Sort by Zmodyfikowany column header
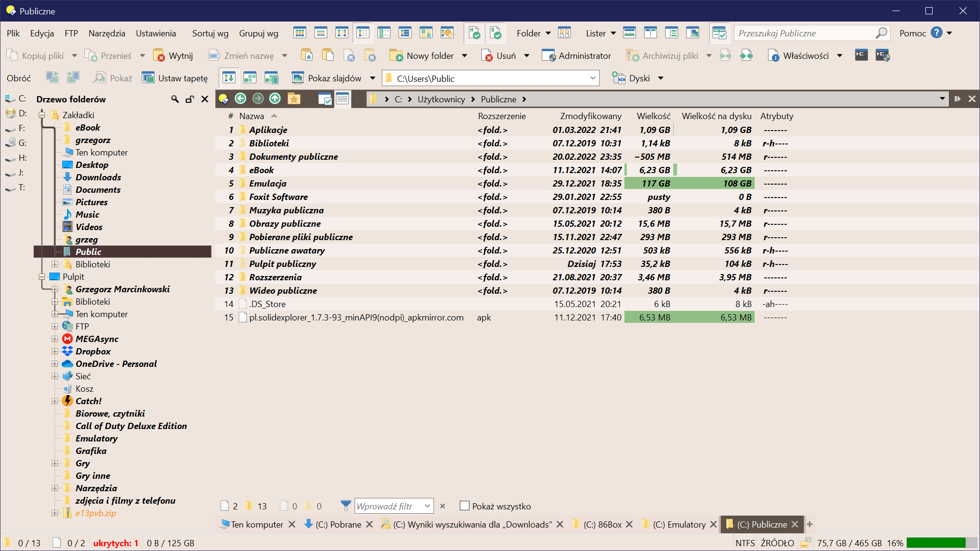Viewport: 980px width, 551px height. pyautogui.click(x=590, y=116)
